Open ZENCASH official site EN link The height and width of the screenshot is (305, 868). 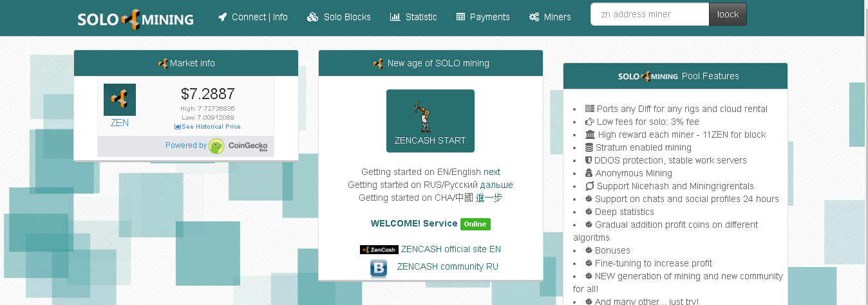click(451, 249)
